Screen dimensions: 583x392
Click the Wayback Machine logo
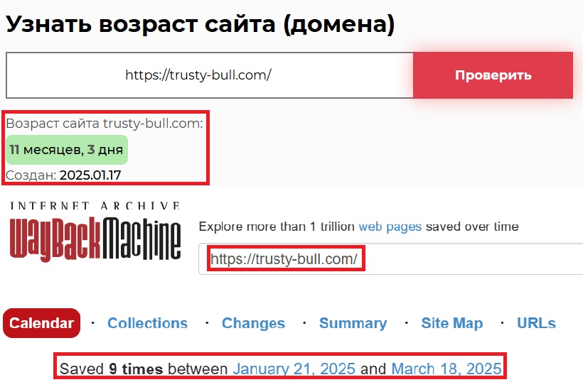pos(95,239)
